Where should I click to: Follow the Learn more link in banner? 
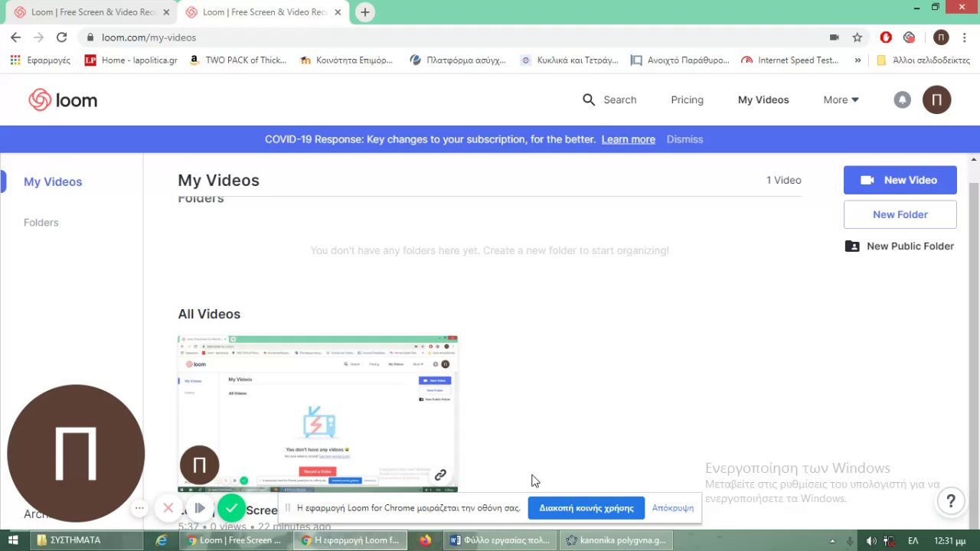[x=628, y=139]
